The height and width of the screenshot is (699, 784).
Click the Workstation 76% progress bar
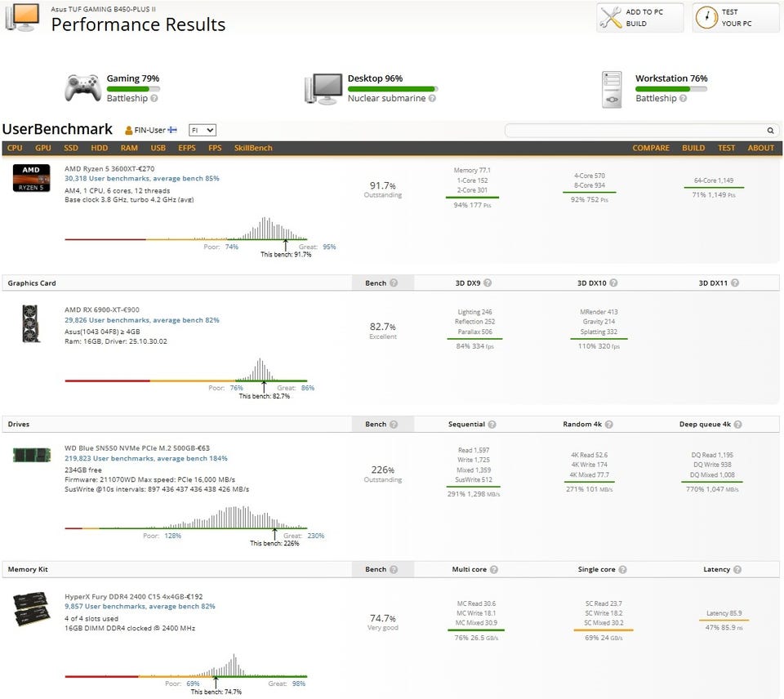tap(671, 89)
